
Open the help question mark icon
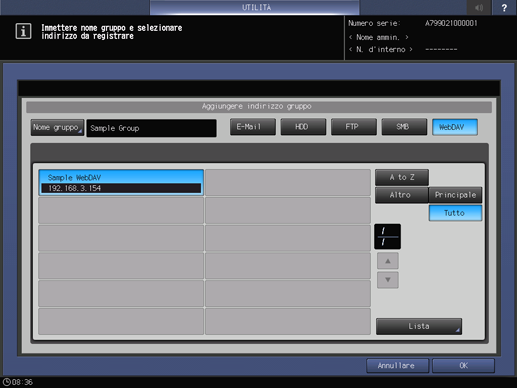(x=504, y=7)
